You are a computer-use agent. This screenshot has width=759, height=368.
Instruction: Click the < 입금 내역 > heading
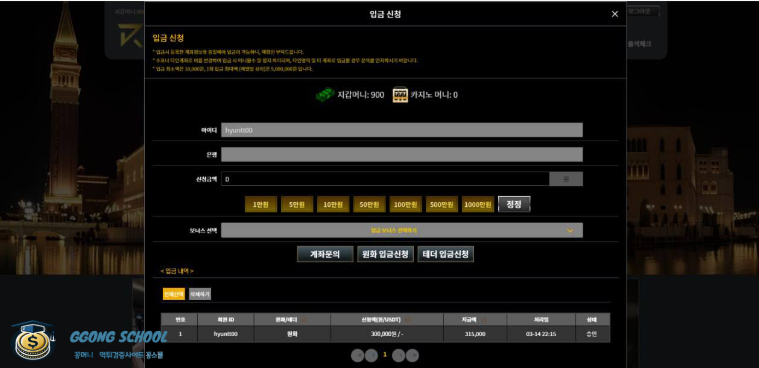point(177,271)
